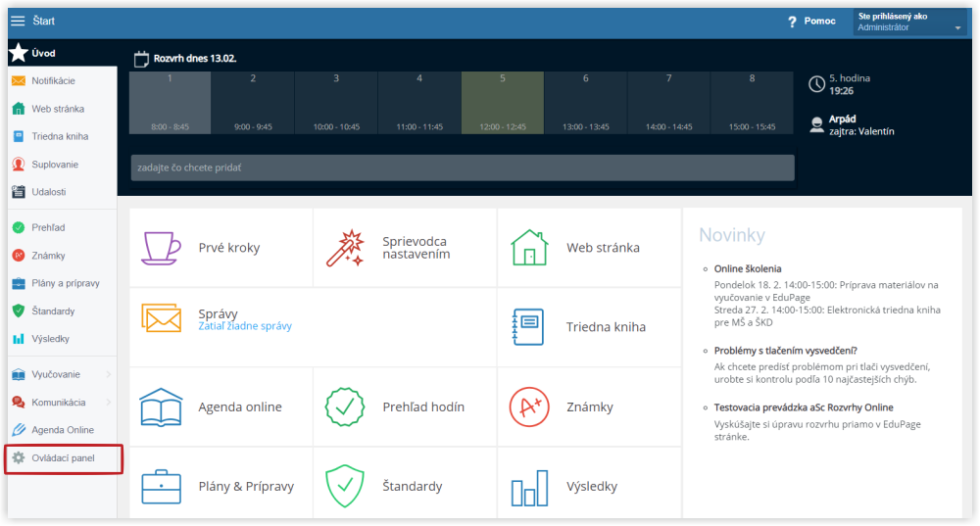Click the clock icon beside 5. hodina
The width and height of the screenshot is (980, 526).
pos(816,84)
